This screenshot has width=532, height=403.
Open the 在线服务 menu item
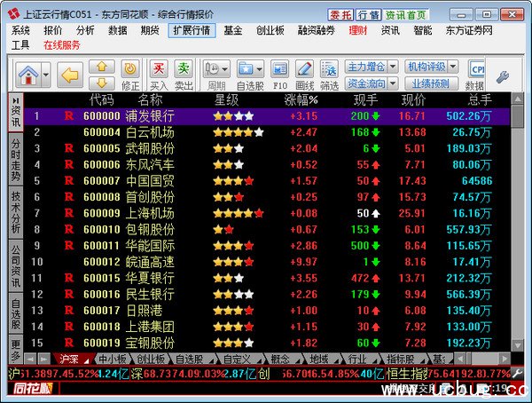[61, 44]
